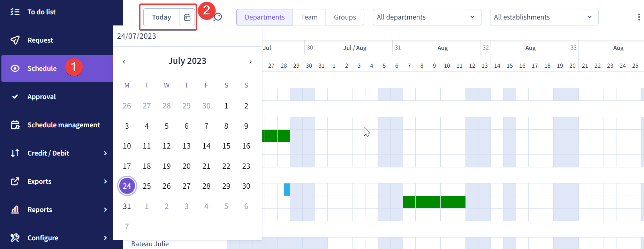Pick July 31 in the date picker
The width and height of the screenshot is (644, 249).
click(x=127, y=206)
